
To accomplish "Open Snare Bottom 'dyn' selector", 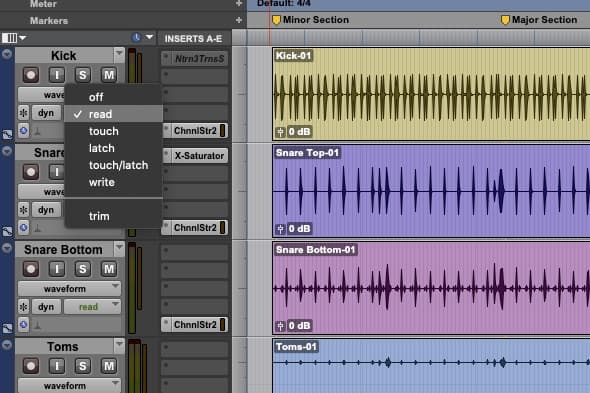I will click(46, 306).
